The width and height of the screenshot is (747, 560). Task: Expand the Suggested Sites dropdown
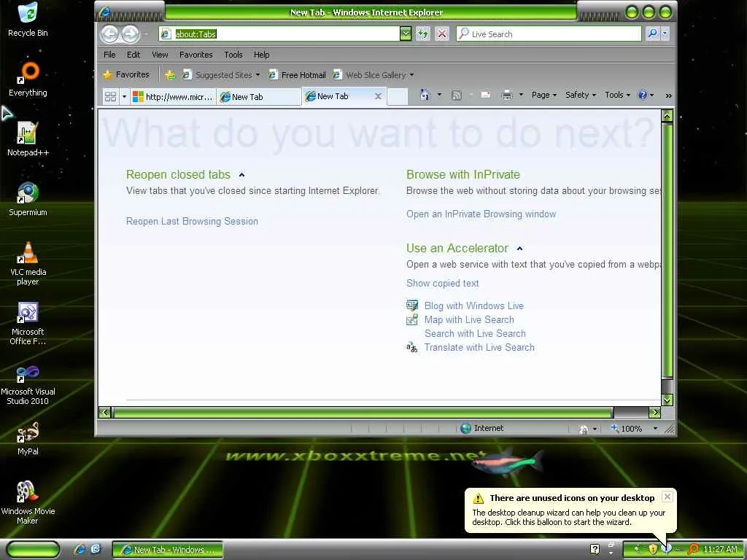pyautogui.click(x=258, y=75)
